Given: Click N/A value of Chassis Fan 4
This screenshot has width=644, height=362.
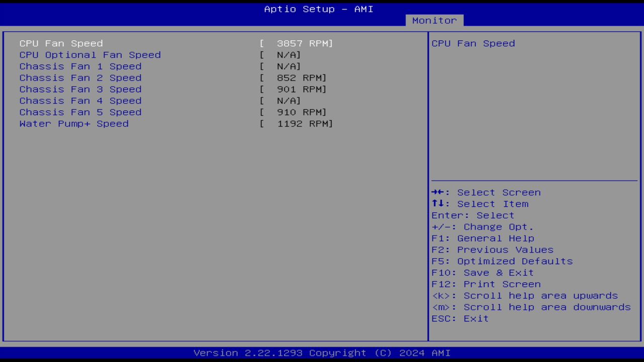Looking at the screenshot, I should [x=280, y=101].
